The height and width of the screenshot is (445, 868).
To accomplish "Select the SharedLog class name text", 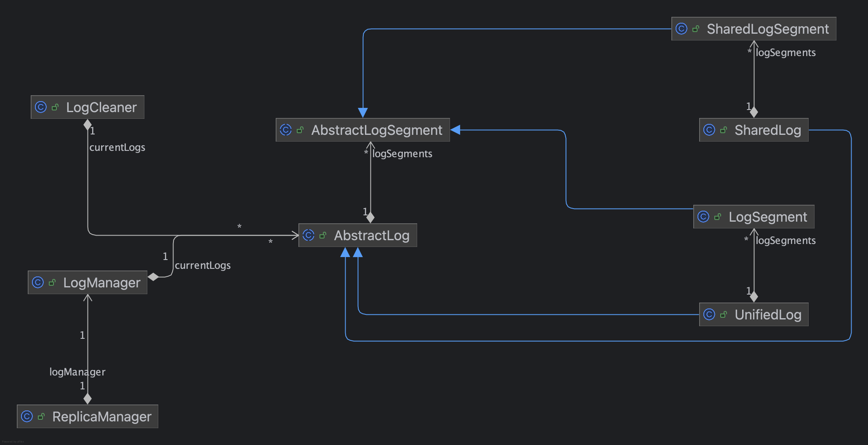I will 768,130.
